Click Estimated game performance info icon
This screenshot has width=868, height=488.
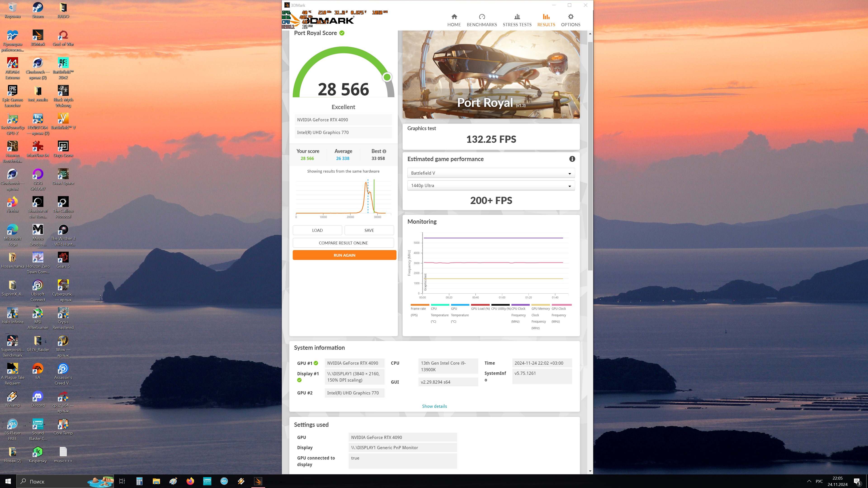point(572,159)
